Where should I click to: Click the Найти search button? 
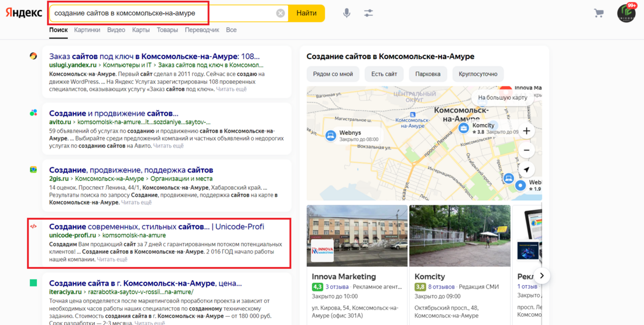(306, 13)
